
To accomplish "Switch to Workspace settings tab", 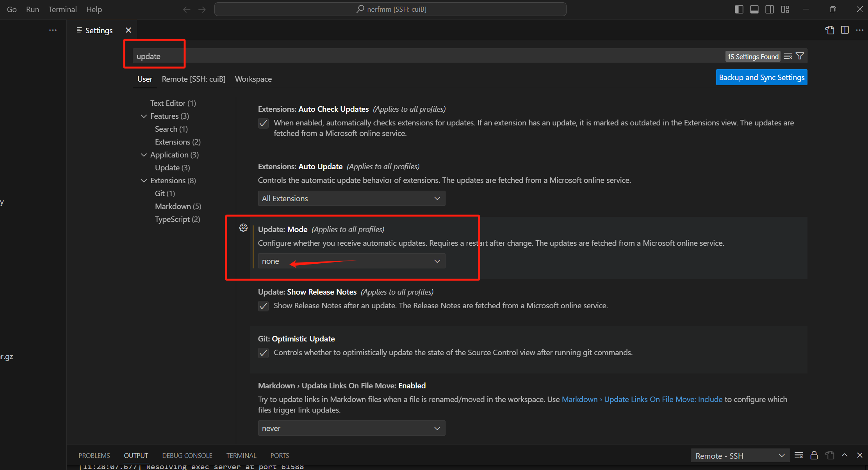I will click(x=253, y=79).
